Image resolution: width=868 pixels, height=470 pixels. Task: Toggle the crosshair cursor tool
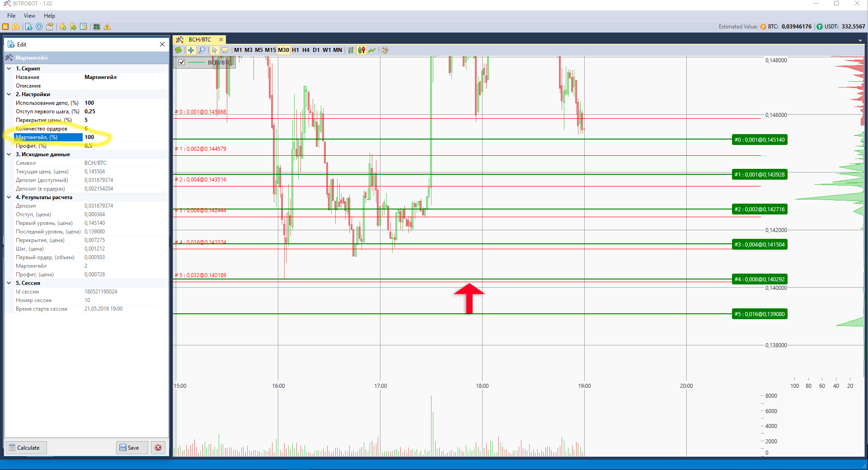pyautogui.click(x=191, y=50)
